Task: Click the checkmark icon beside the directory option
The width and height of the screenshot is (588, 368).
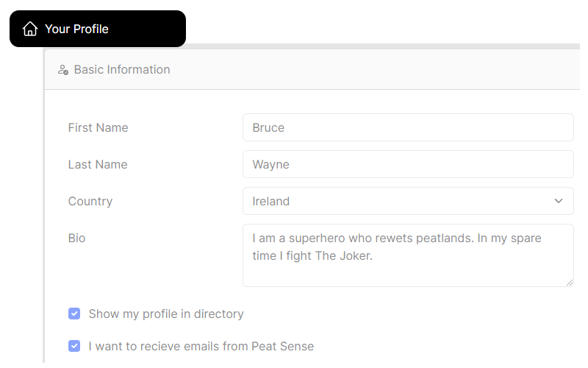Action: (x=74, y=314)
